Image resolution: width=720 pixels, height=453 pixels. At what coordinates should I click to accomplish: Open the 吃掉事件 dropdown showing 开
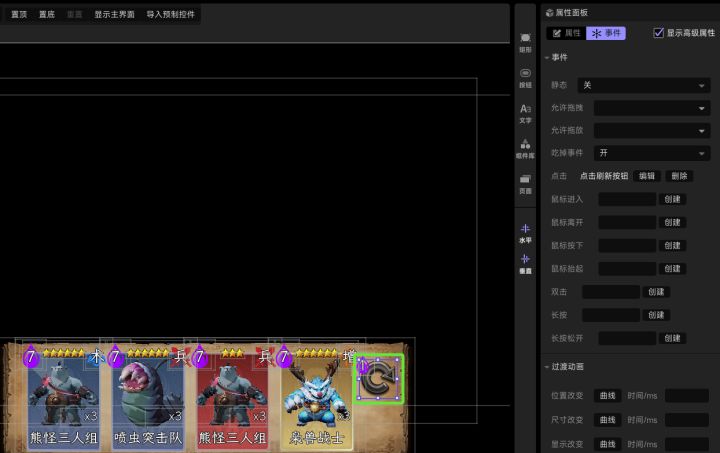652,153
